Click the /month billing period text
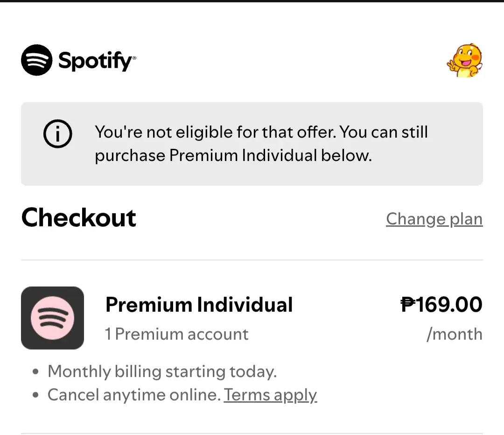This screenshot has width=504, height=435. pos(455,334)
